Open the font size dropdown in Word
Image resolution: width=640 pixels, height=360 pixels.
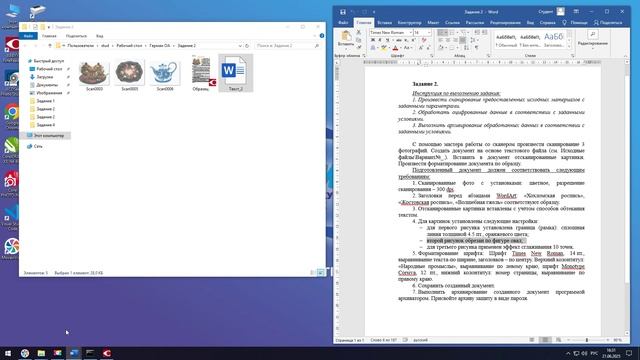429,32
